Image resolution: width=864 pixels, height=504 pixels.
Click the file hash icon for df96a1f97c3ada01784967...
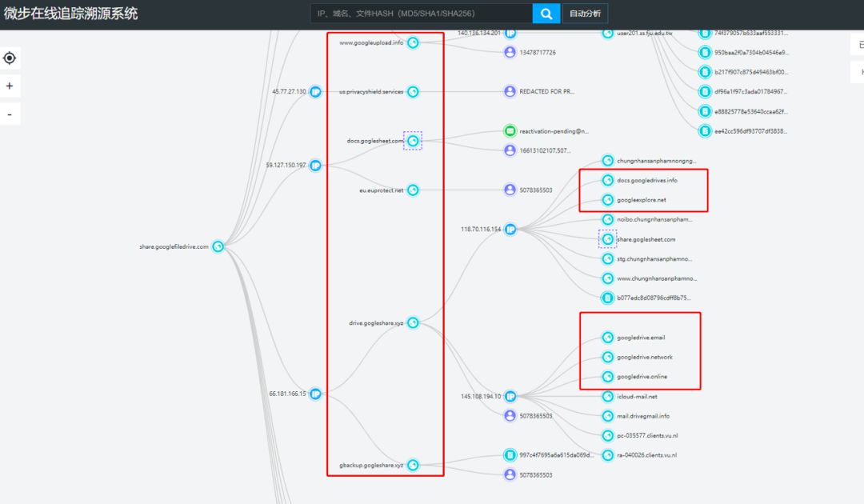[x=705, y=91]
